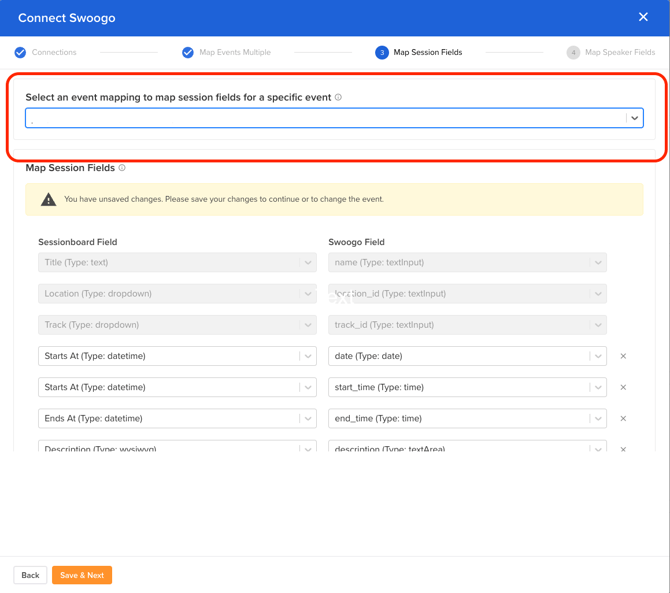
Task: Open the Title (Type: text) dropdown
Action: 177,262
